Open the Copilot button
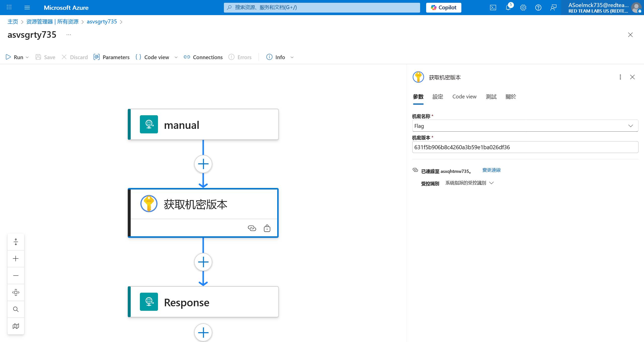Viewport: 644px width, 342px height. (x=444, y=8)
